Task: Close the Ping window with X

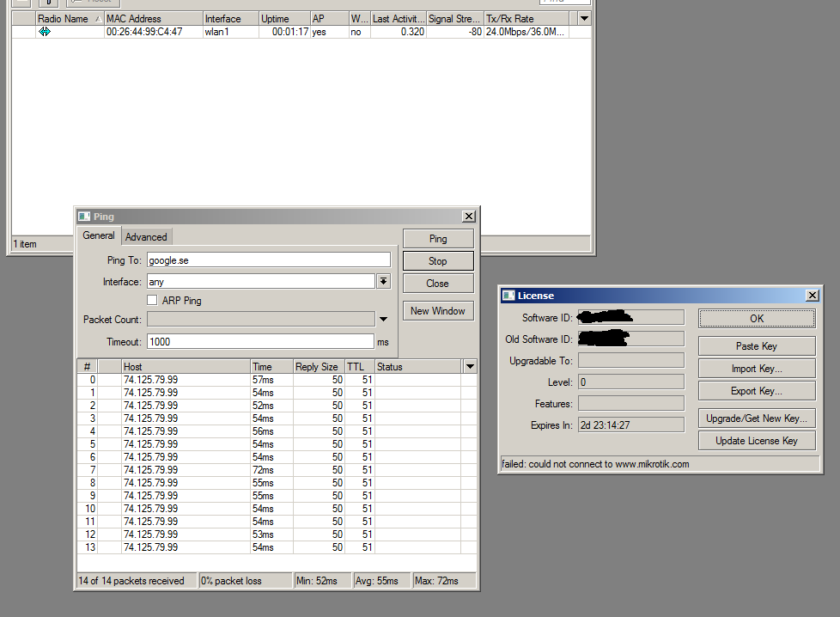Action: [x=469, y=216]
